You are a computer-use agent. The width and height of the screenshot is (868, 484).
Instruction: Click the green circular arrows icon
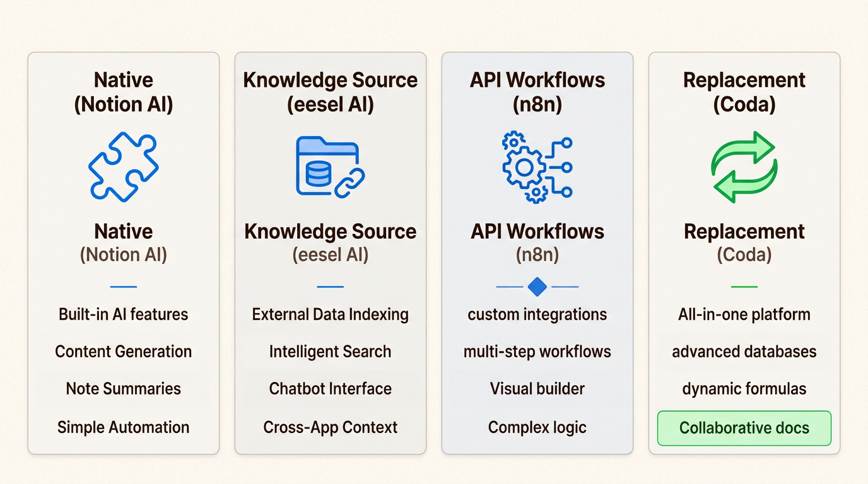tap(744, 166)
